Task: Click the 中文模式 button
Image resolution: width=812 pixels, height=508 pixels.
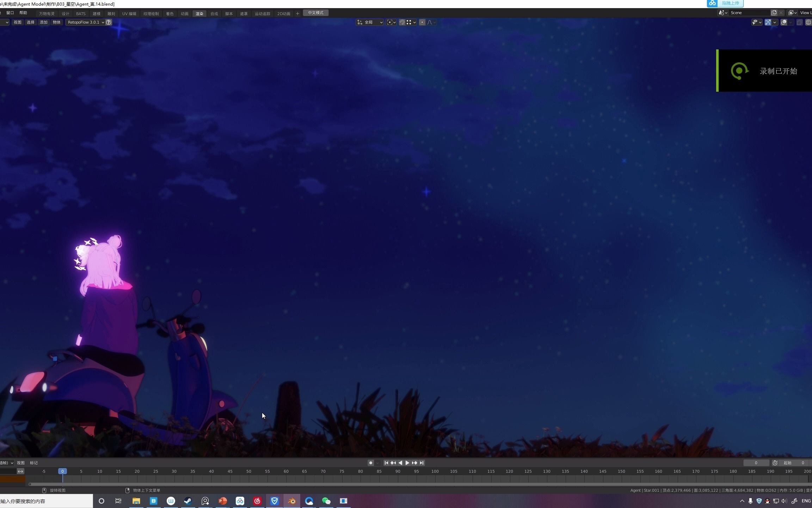Action: 315,13
